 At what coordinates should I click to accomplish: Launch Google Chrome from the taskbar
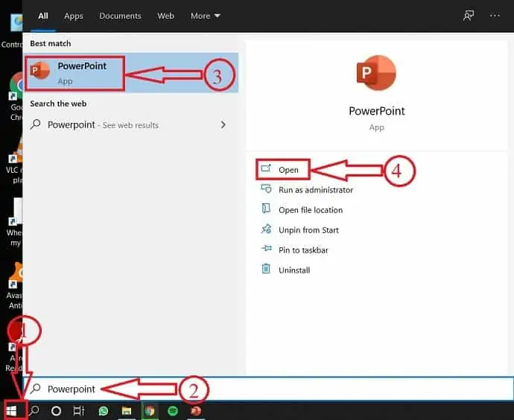point(150,410)
